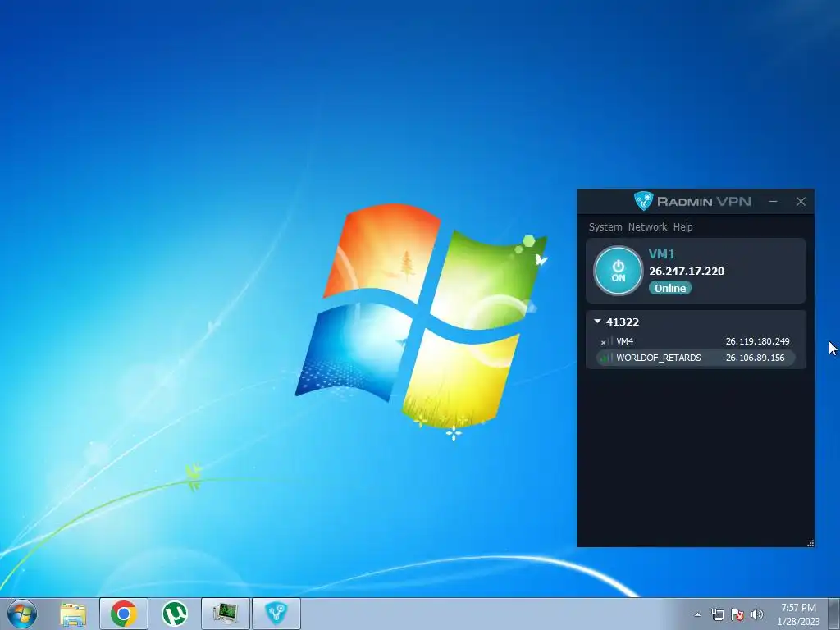This screenshot has width=840, height=630.
Task: Click the Radmin VPN window resize grip
Action: [810, 543]
